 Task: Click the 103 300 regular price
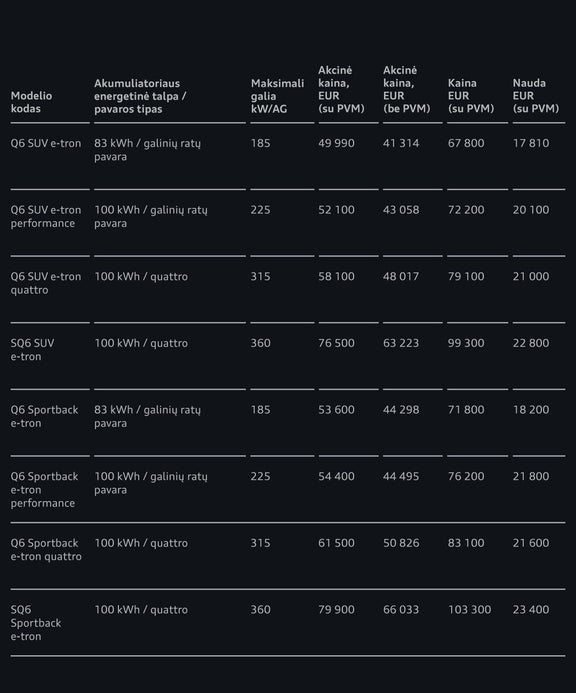pyautogui.click(x=469, y=609)
